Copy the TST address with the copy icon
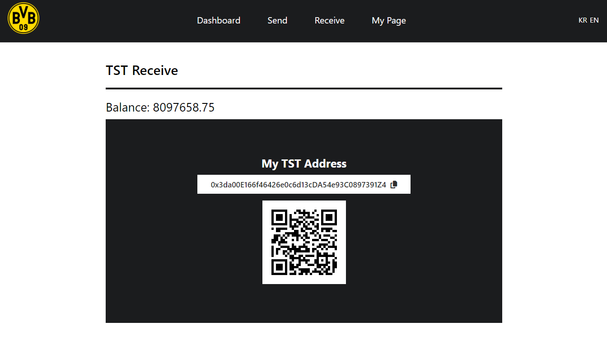This screenshot has width=607, height=364. pyautogui.click(x=394, y=184)
